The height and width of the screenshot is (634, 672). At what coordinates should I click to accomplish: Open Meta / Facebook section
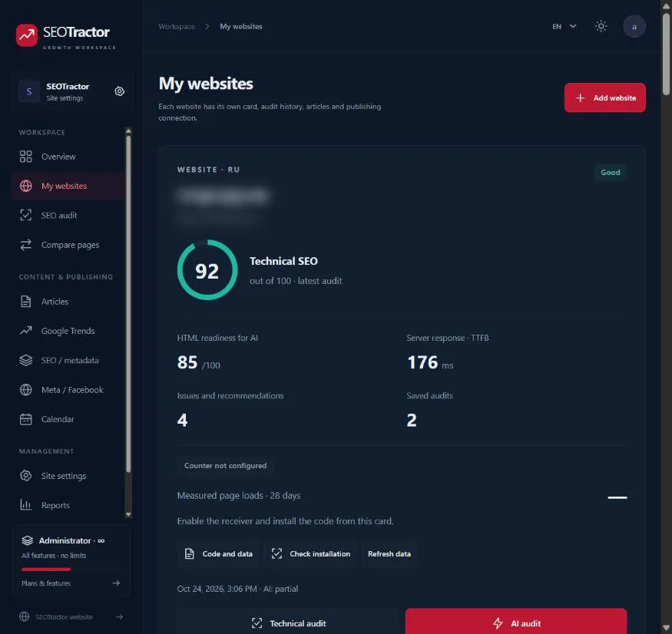(x=68, y=390)
